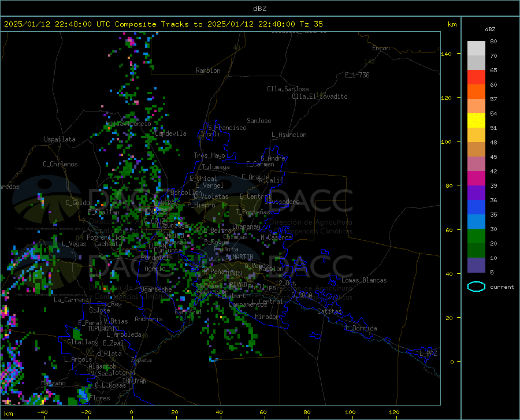Select the blue 36 dBZ legend swatch
This screenshot has height=420, width=520.
pos(476,207)
